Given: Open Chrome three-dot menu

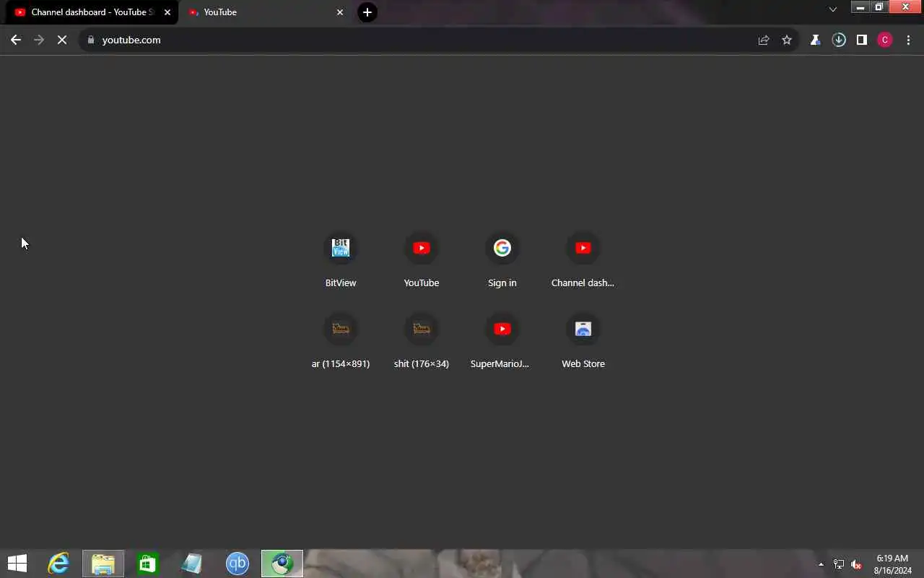Looking at the screenshot, I should [908, 40].
